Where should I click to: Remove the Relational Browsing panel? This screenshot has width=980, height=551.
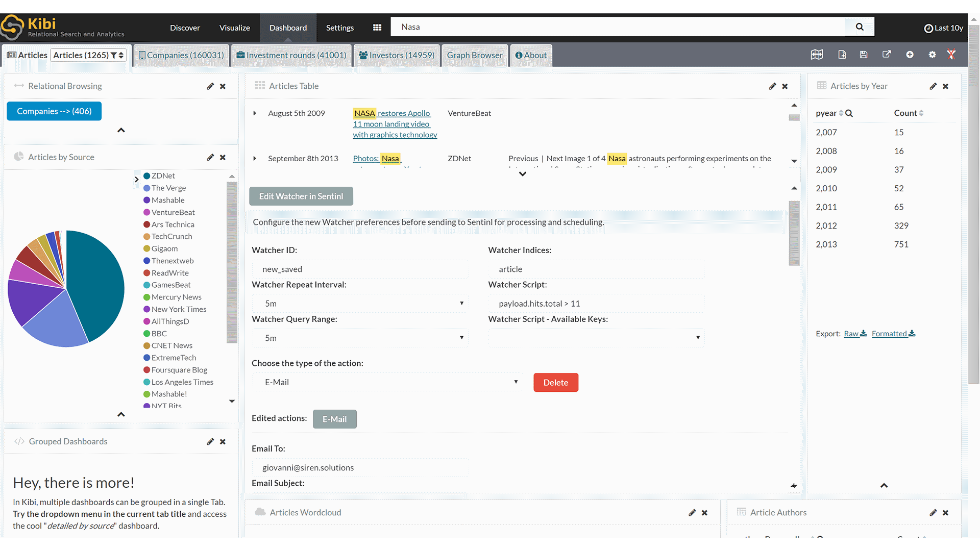click(223, 86)
